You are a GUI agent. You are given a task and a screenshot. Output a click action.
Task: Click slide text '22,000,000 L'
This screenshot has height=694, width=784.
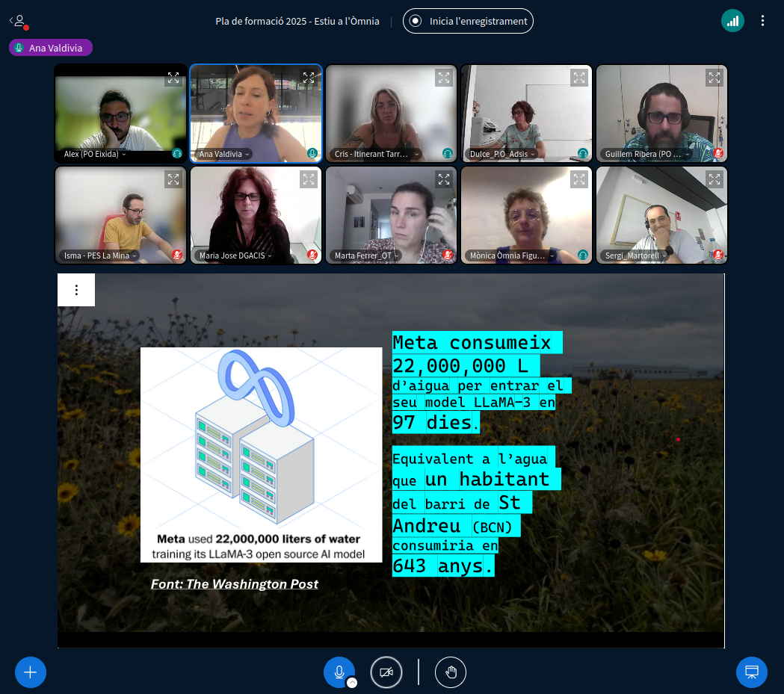click(x=460, y=366)
